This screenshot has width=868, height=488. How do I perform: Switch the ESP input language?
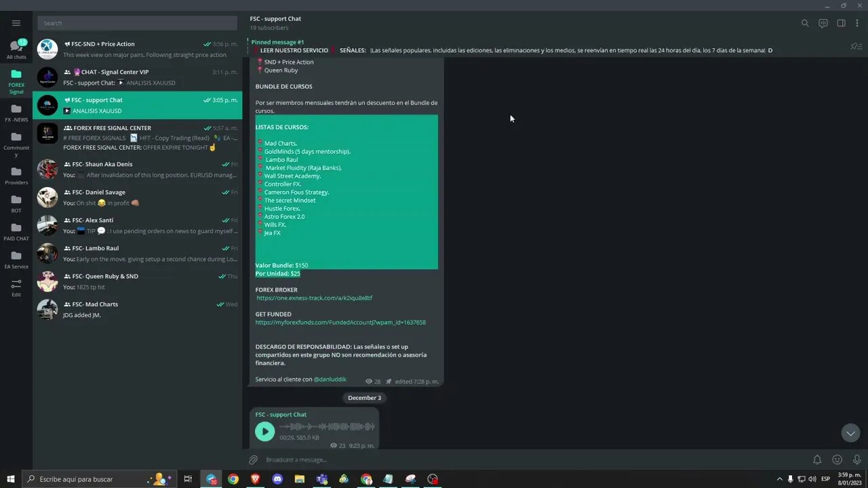coord(825,479)
